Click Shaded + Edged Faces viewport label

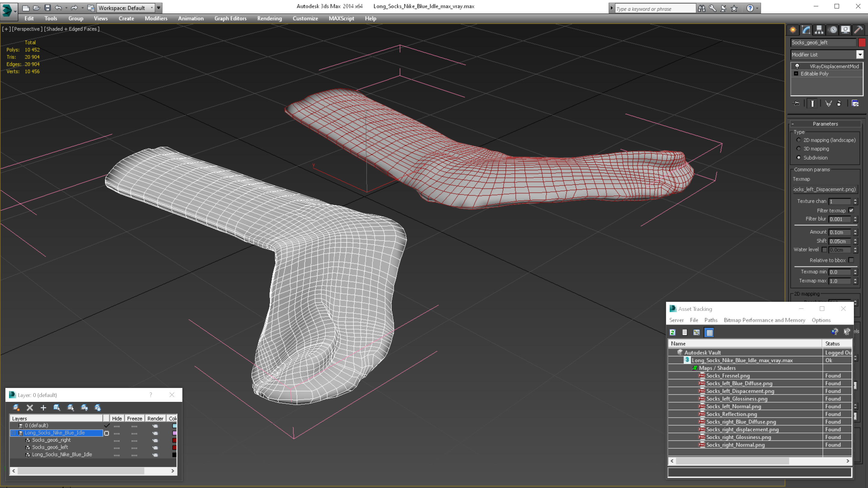[72, 29]
